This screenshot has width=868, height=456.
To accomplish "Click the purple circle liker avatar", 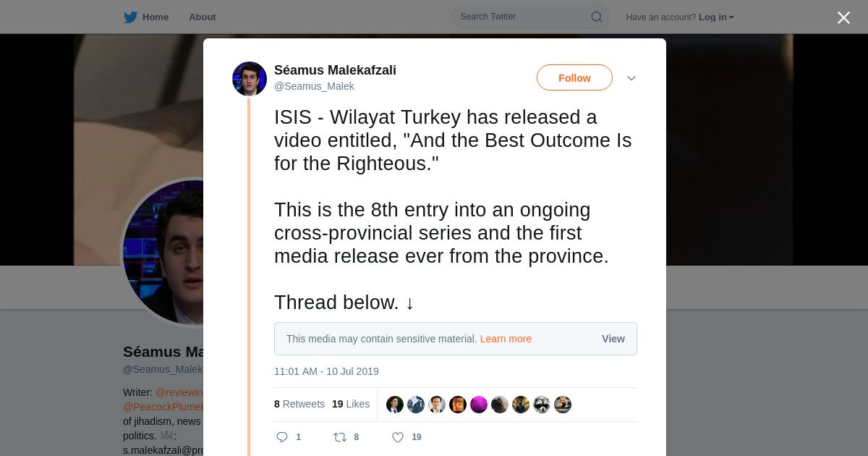I will pos(479,405).
